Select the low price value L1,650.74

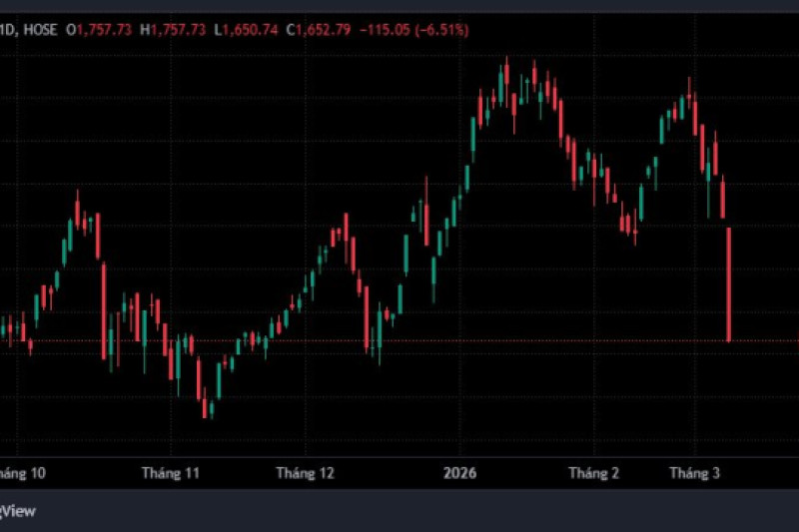coord(249,30)
